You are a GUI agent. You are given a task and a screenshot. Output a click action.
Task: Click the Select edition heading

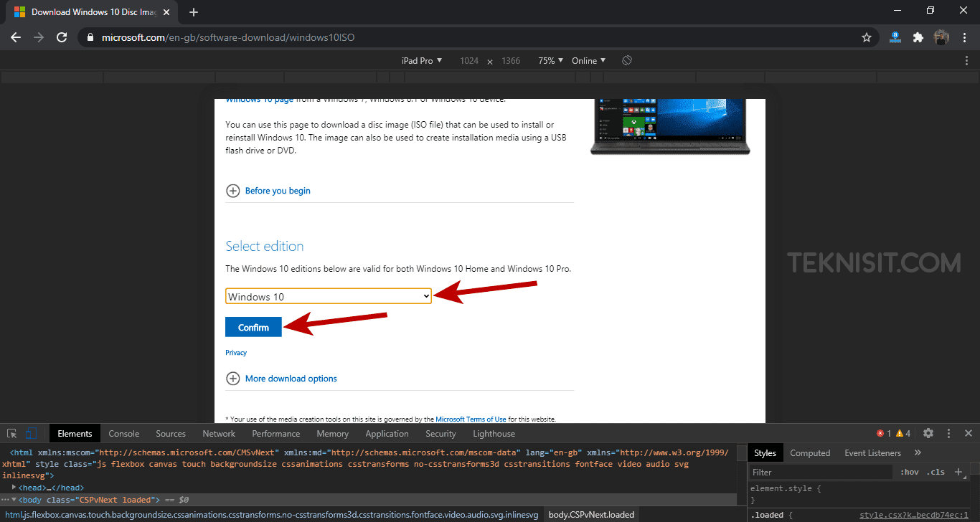tap(265, 246)
